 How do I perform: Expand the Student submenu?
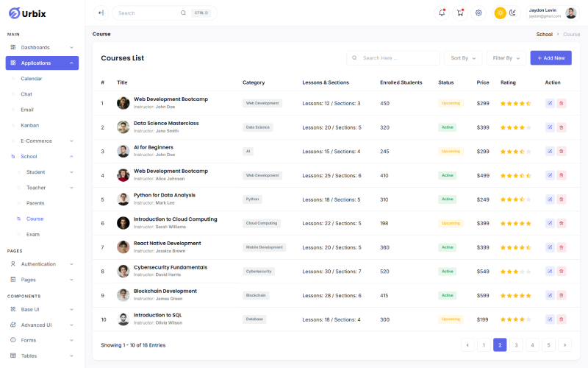tap(45, 172)
